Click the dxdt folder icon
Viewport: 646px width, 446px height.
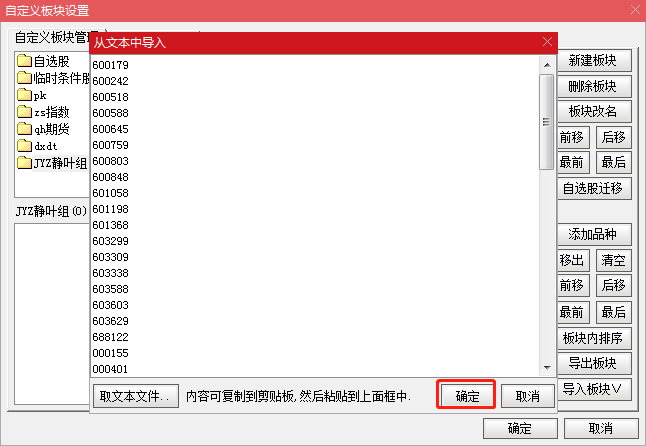coord(24,146)
